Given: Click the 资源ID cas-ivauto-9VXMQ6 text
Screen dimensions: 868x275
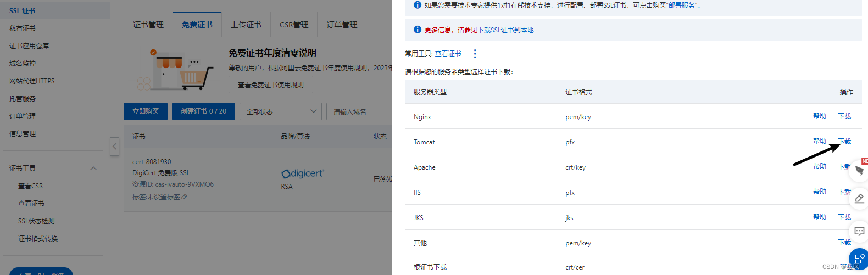Looking at the screenshot, I should tap(173, 184).
